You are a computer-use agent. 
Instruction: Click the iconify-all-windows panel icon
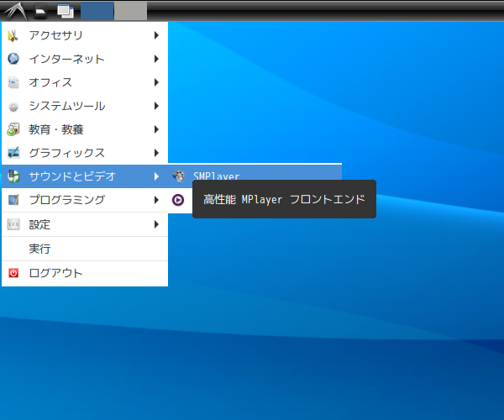(x=66, y=11)
